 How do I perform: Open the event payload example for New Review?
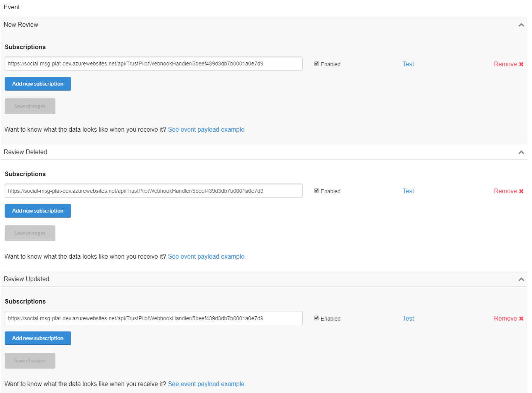point(206,129)
